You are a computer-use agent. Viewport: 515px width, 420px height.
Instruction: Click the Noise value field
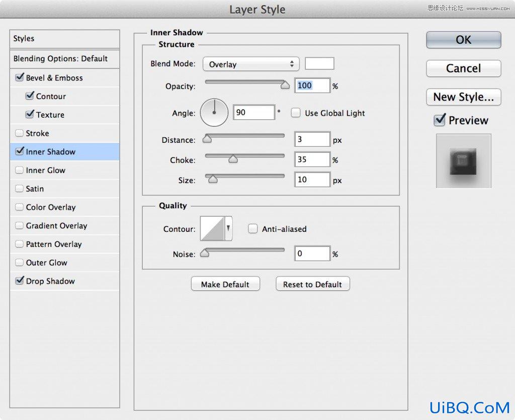[312, 253]
